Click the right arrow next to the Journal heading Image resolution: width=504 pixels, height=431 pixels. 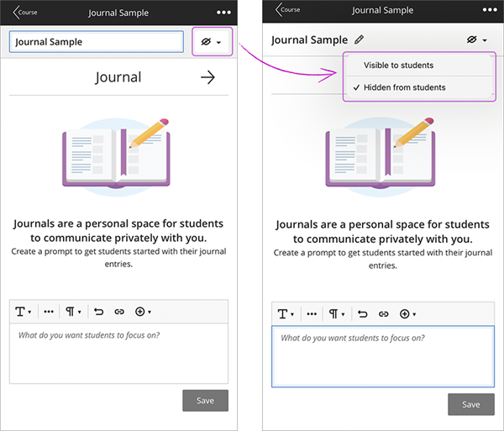(x=207, y=77)
